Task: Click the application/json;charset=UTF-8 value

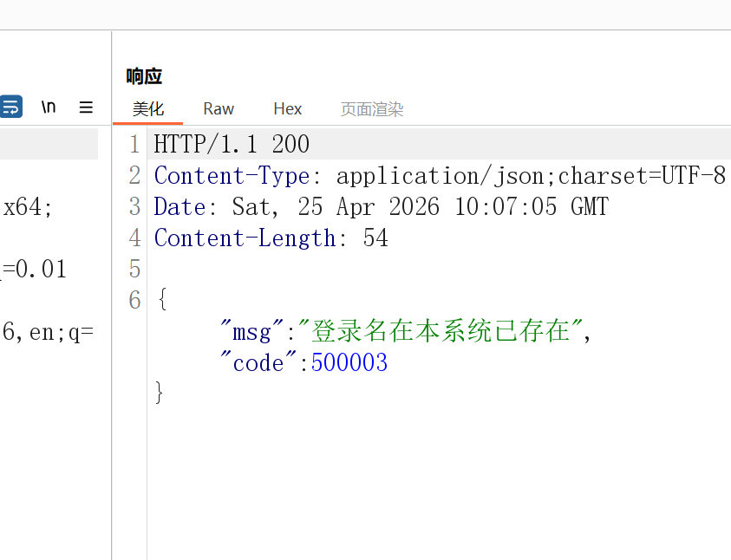Action: pyautogui.click(x=531, y=176)
